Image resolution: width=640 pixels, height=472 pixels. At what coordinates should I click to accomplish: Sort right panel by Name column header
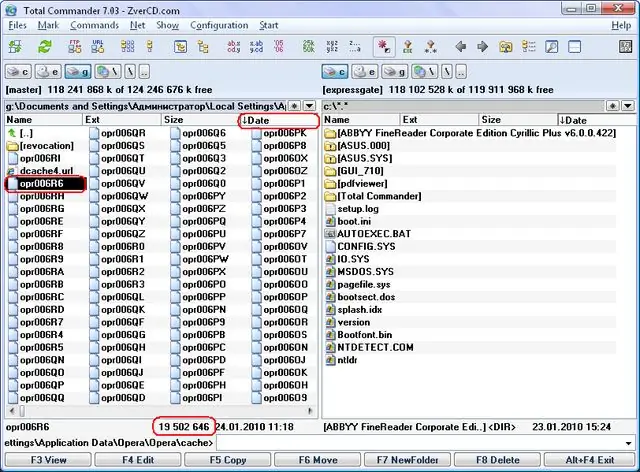[x=360, y=120]
